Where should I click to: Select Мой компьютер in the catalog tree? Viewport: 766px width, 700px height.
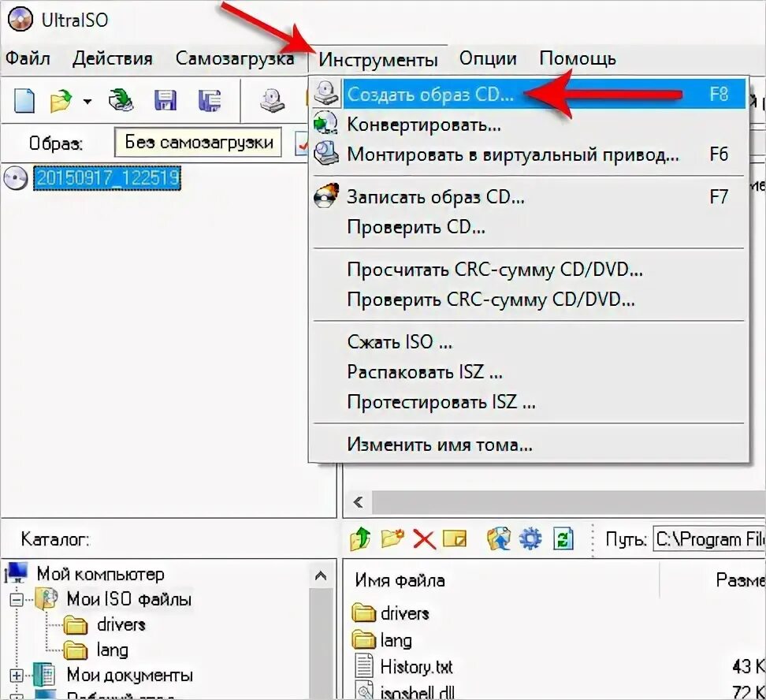pos(100,574)
